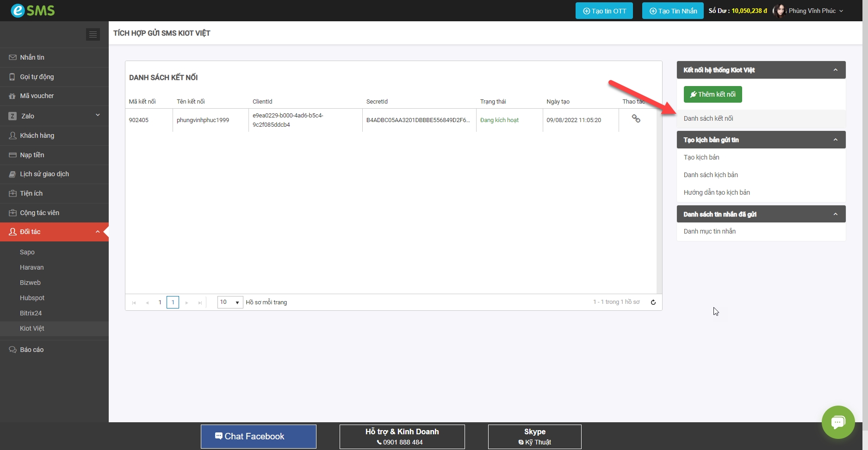Click the Thêm kết nối button
The height and width of the screenshot is (450, 868).
coord(713,94)
